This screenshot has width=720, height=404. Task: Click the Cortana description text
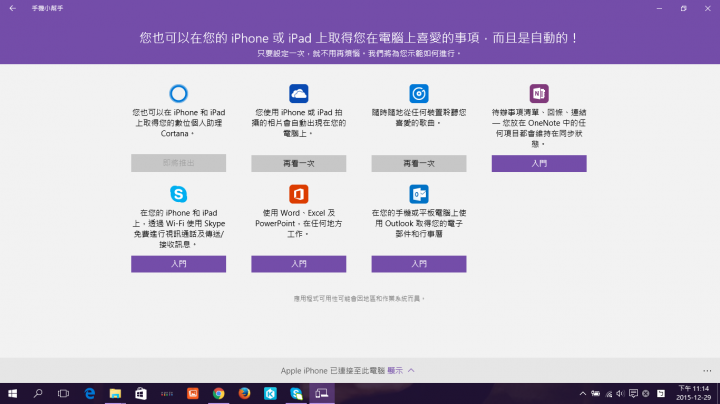pos(179,123)
